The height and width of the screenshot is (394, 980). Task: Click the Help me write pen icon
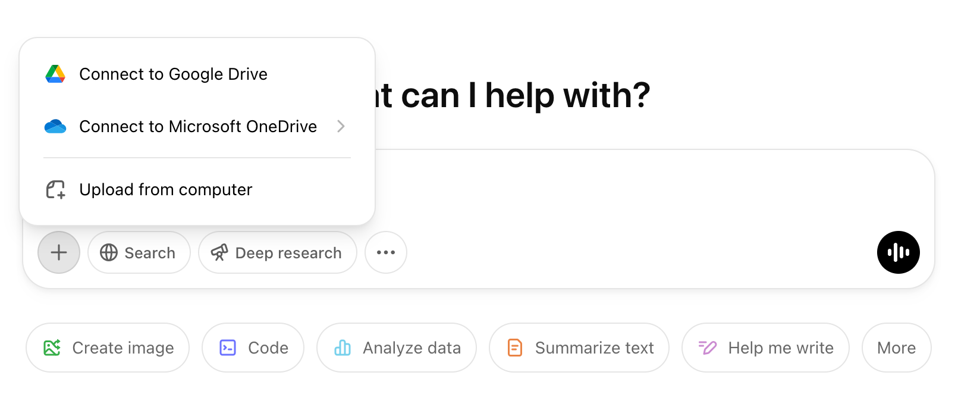[706, 348]
